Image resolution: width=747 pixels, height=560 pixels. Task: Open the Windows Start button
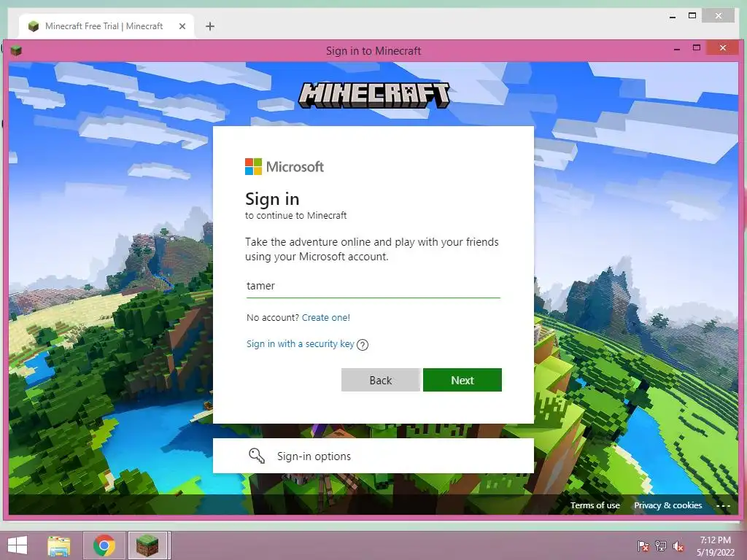pos(18,545)
